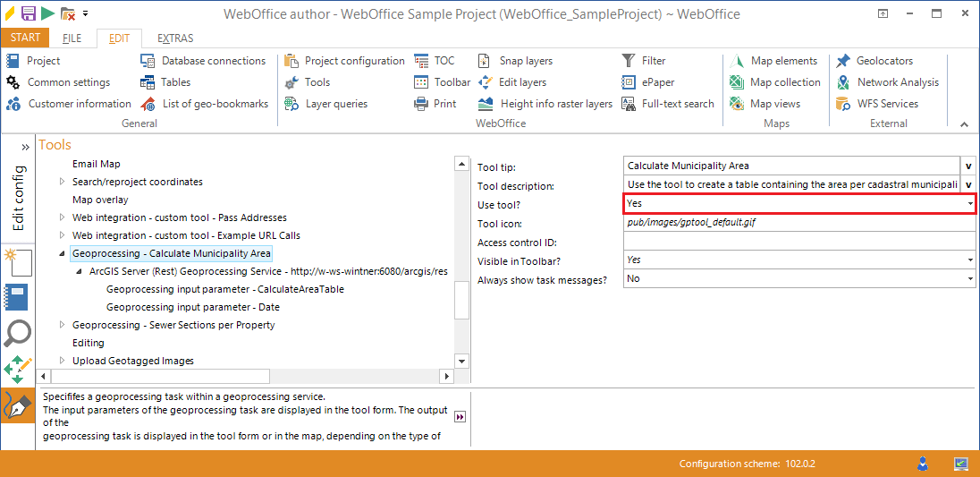Click the pen nib sidebar icon
The image size is (980, 477).
click(x=18, y=405)
